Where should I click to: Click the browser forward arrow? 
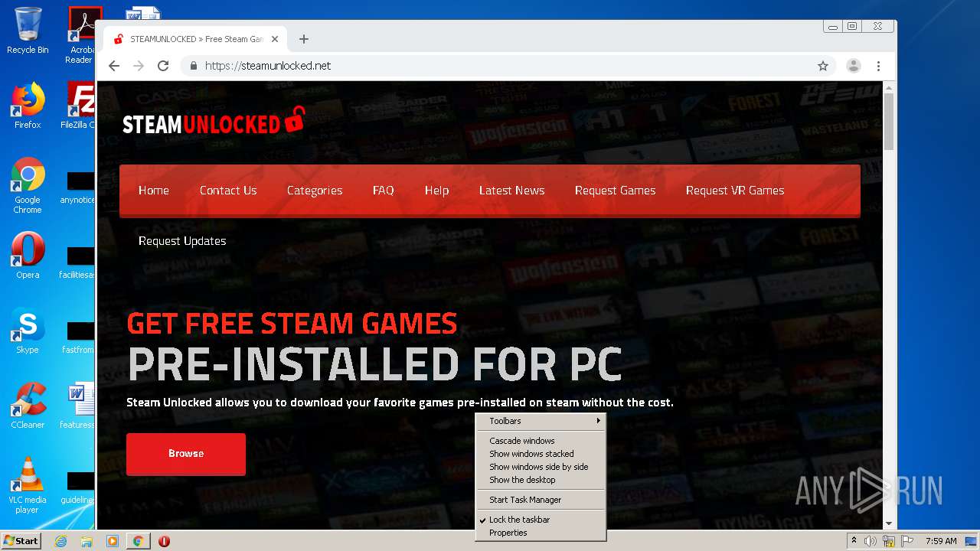click(139, 66)
